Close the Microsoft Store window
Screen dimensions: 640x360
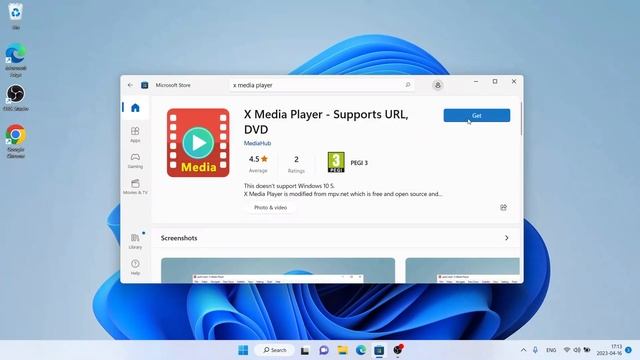pos(514,82)
